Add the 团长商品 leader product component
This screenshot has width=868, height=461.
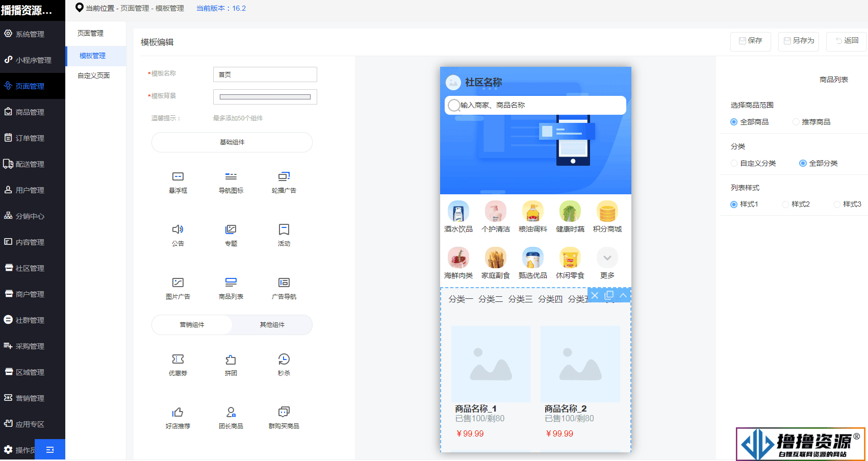[231, 418]
